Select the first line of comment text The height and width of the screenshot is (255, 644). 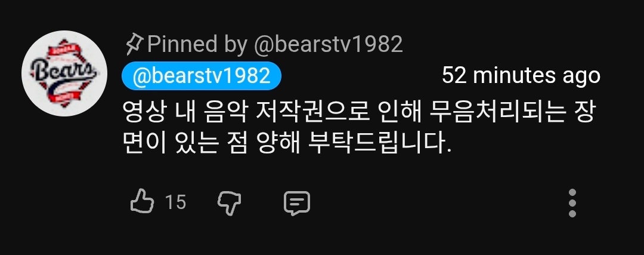360,113
